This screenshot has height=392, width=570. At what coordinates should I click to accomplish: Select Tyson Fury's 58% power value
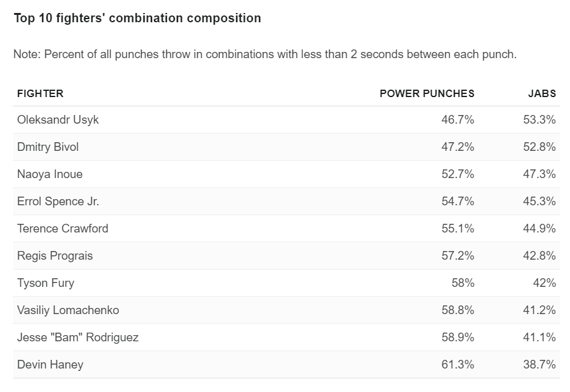pos(463,283)
